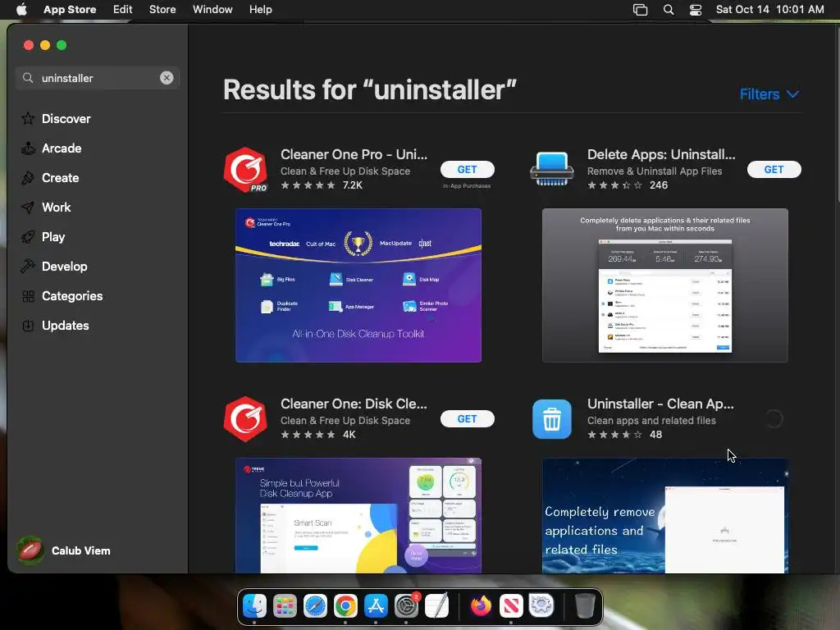
Task: Browse Categories in the sidebar
Action: tap(62, 295)
